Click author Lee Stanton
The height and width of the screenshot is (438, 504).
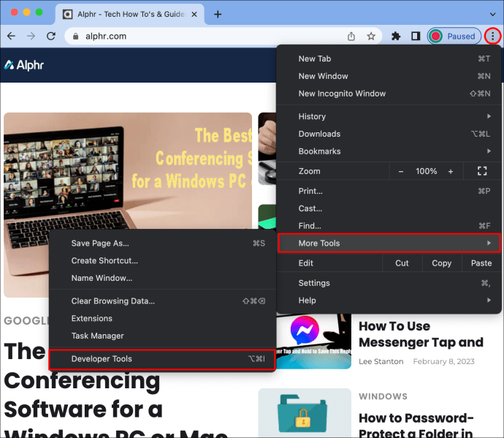tap(381, 361)
